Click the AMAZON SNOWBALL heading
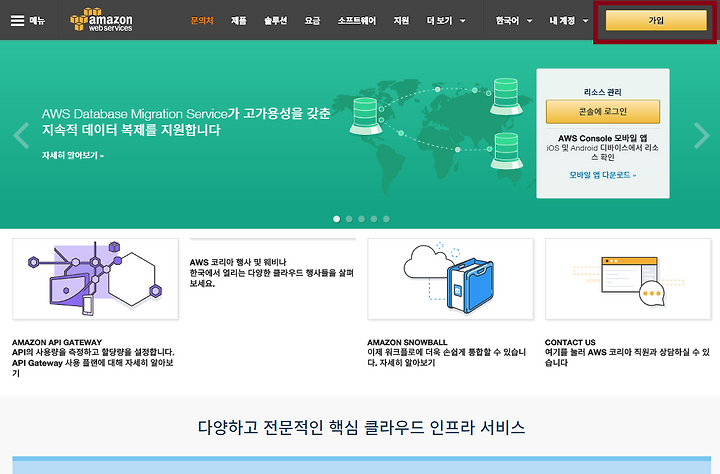Screen dimensions: 720x474 click(x=407, y=342)
